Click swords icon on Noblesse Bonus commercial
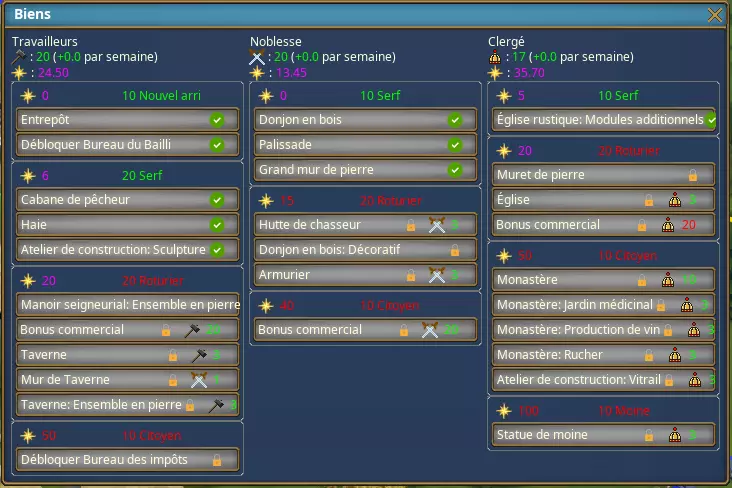The height and width of the screenshot is (488, 732). [430, 330]
